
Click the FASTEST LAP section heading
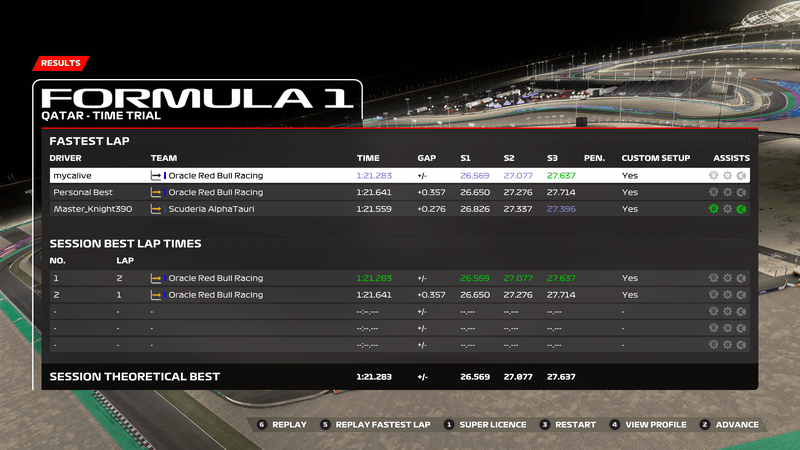tap(89, 141)
